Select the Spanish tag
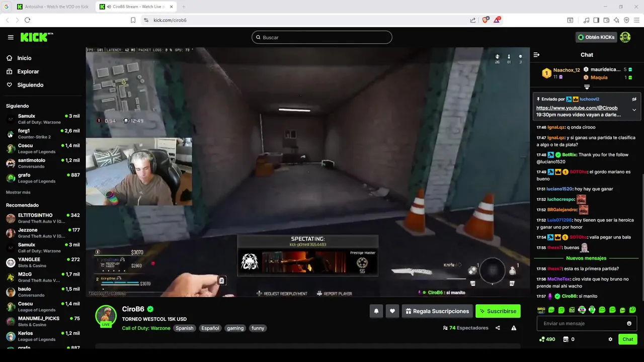This screenshot has height=362, width=644. tap(184, 328)
